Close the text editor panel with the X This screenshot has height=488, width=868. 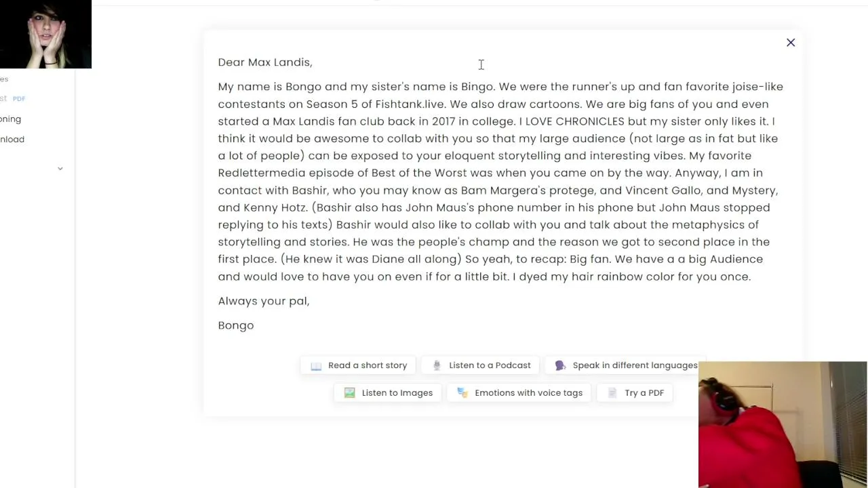point(791,43)
